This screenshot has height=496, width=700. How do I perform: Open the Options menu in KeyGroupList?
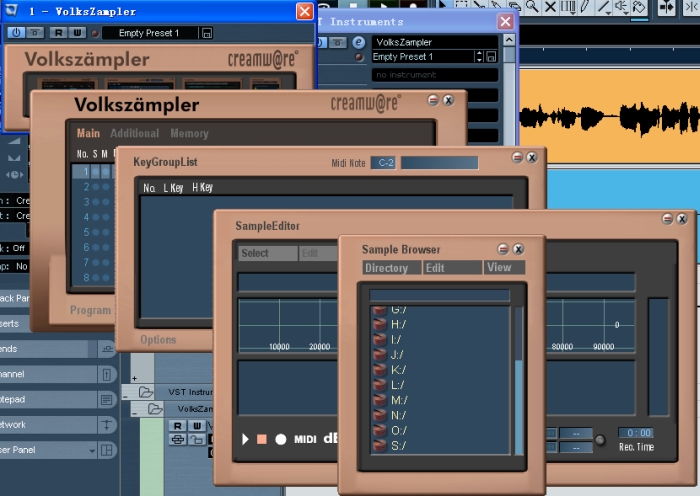coord(158,340)
